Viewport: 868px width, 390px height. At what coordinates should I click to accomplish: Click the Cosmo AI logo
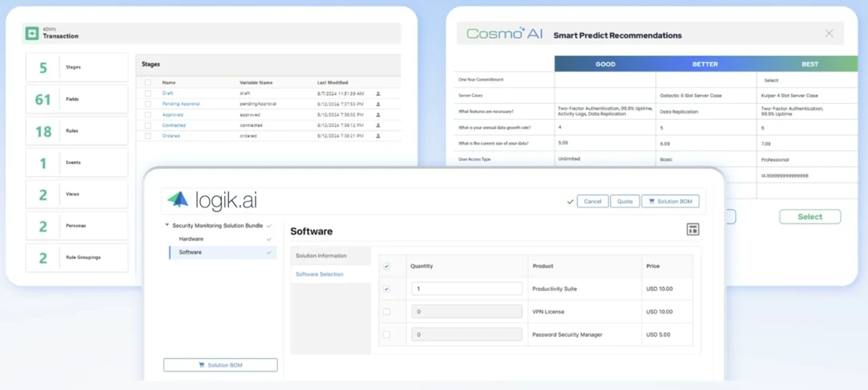tap(505, 34)
